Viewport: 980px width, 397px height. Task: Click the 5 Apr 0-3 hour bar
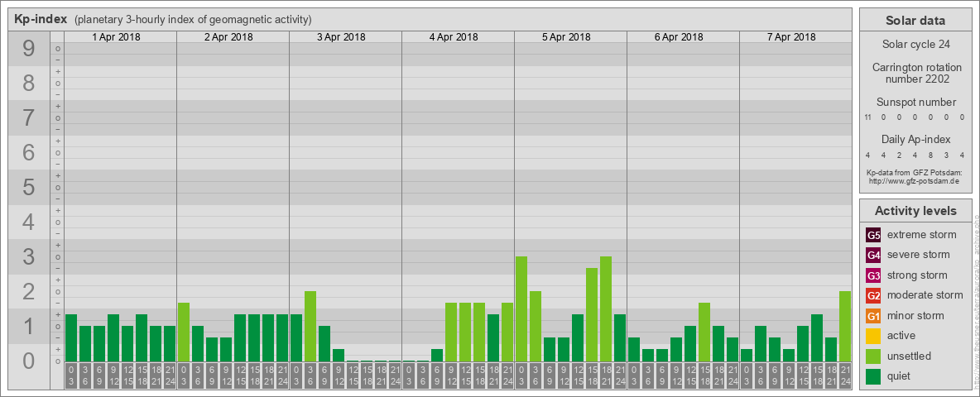[521, 309]
